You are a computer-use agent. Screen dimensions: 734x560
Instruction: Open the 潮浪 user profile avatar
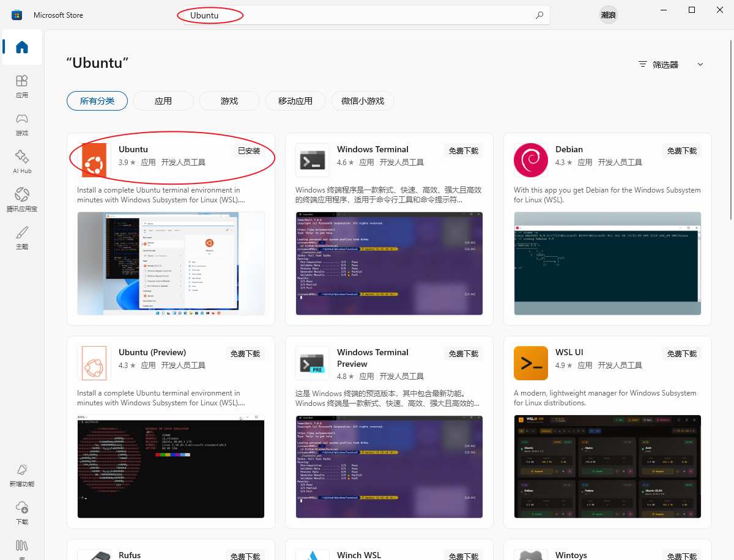point(608,15)
